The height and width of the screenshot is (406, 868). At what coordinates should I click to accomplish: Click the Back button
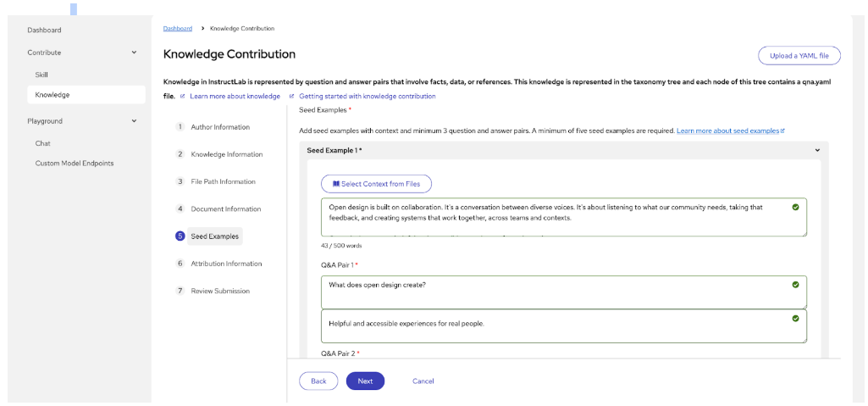coord(319,381)
